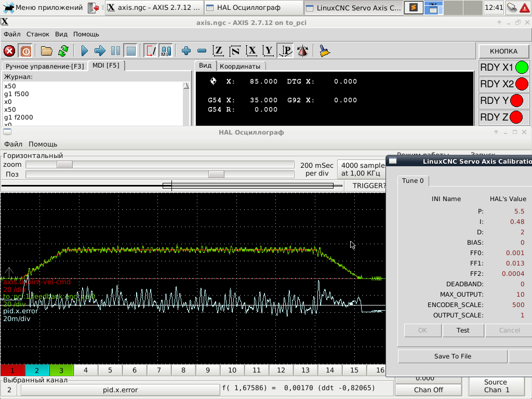
Task: Toggle the machine power icon
Action: [x=25, y=51]
